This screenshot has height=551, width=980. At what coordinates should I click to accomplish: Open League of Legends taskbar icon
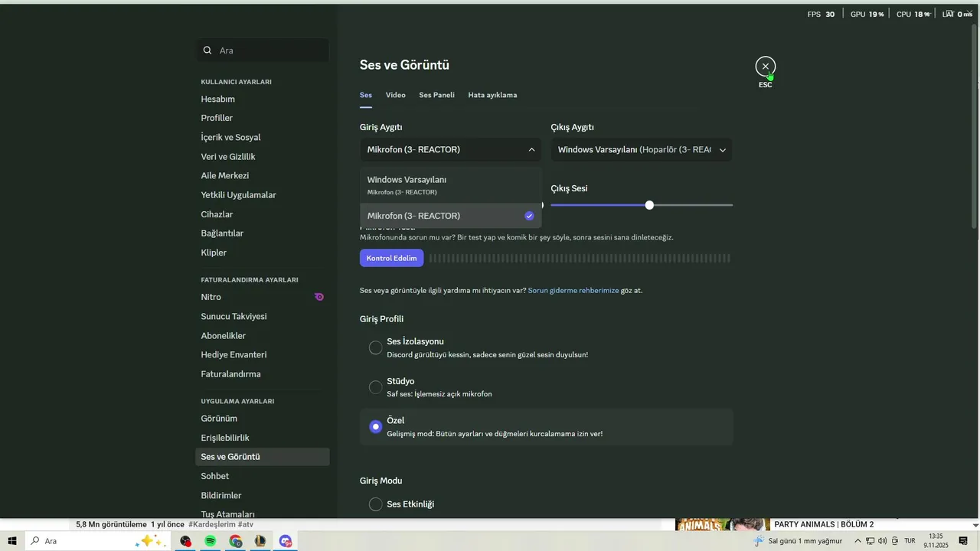[x=260, y=541]
